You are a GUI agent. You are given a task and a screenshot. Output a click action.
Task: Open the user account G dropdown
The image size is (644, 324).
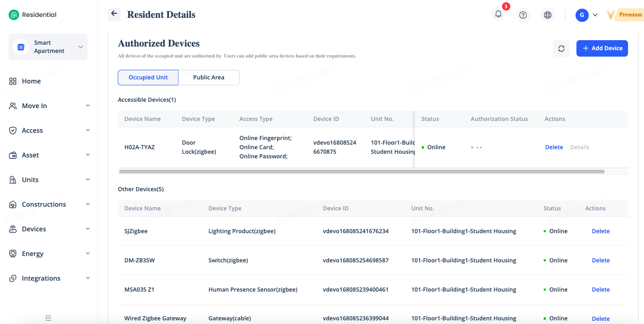pos(586,15)
